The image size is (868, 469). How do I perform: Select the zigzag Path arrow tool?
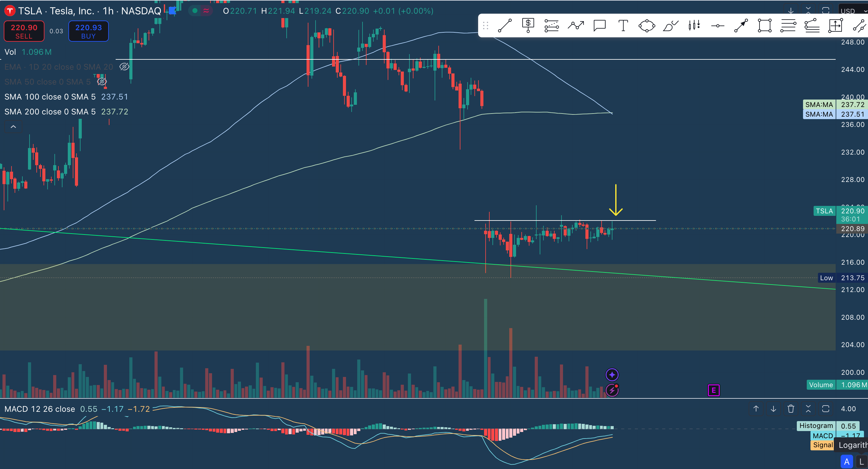click(575, 26)
